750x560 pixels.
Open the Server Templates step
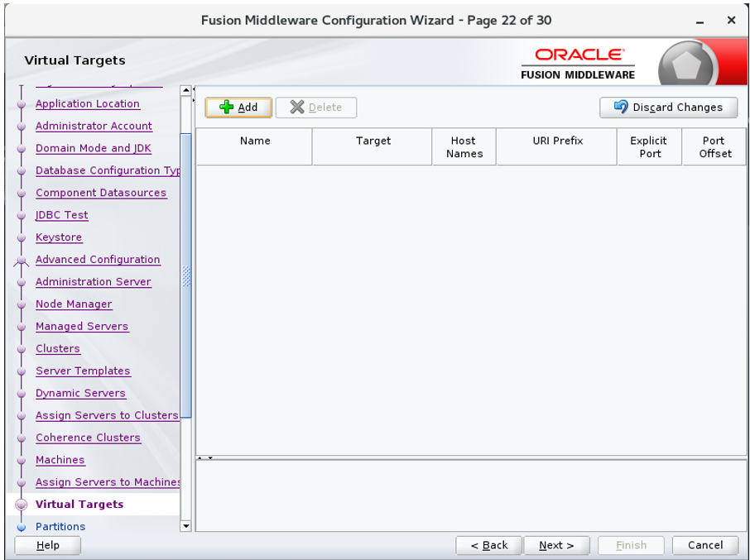(83, 371)
